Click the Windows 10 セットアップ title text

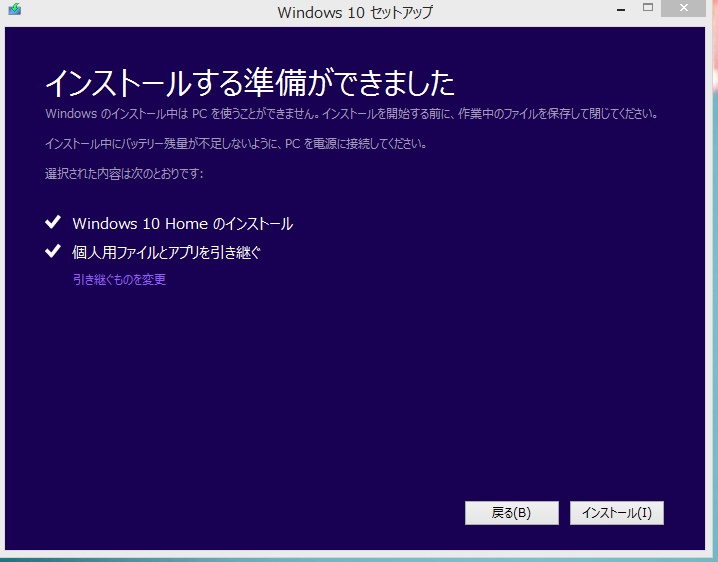click(355, 12)
